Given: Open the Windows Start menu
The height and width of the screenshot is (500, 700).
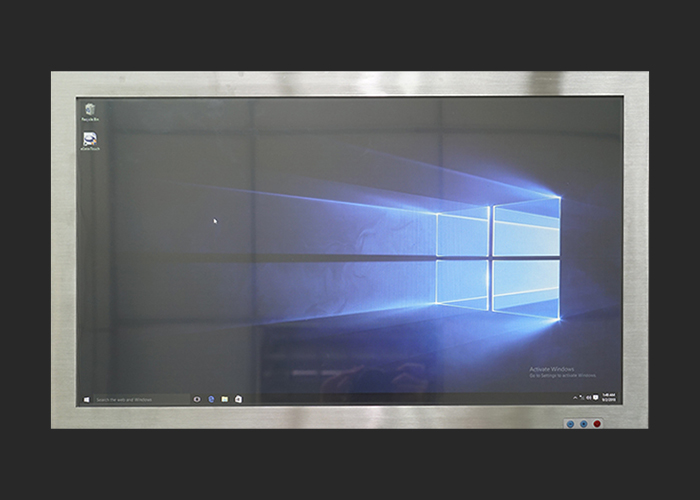Looking at the screenshot, I should pos(87,398).
